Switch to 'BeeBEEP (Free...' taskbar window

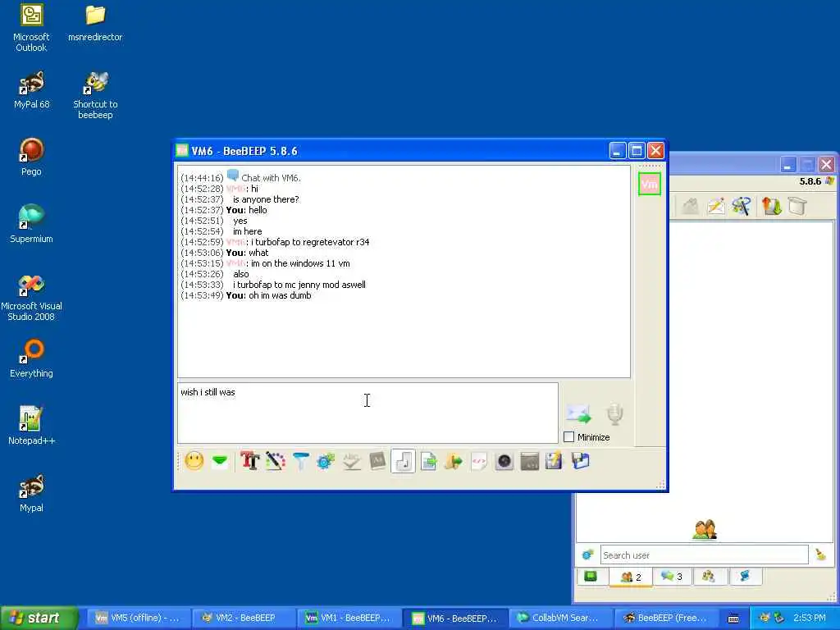(x=664, y=618)
